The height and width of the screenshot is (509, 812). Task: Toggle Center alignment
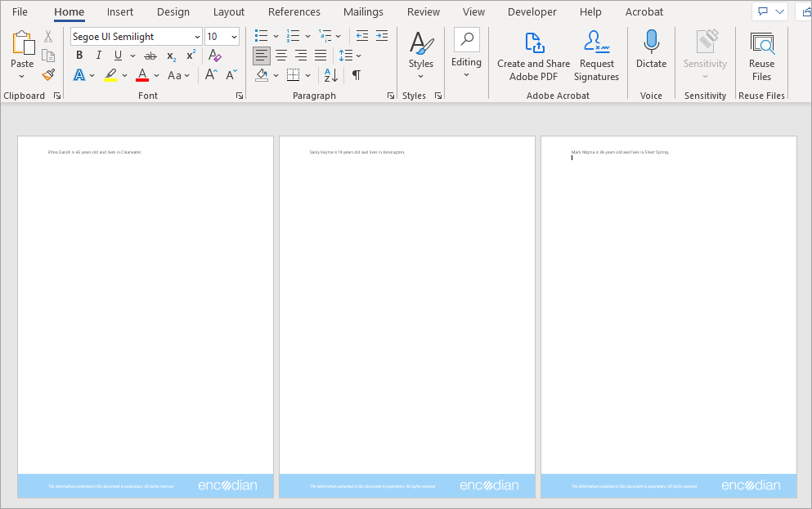281,56
